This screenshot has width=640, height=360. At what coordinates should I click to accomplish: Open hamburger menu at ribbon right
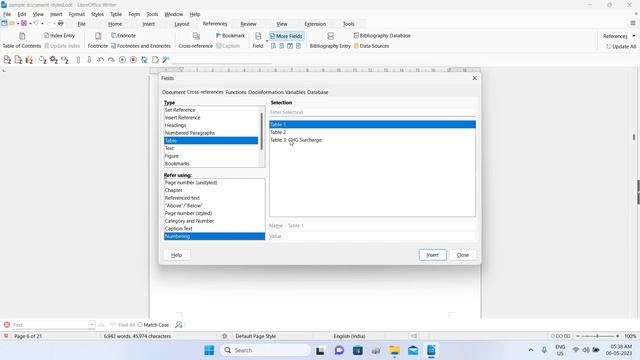tap(633, 24)
